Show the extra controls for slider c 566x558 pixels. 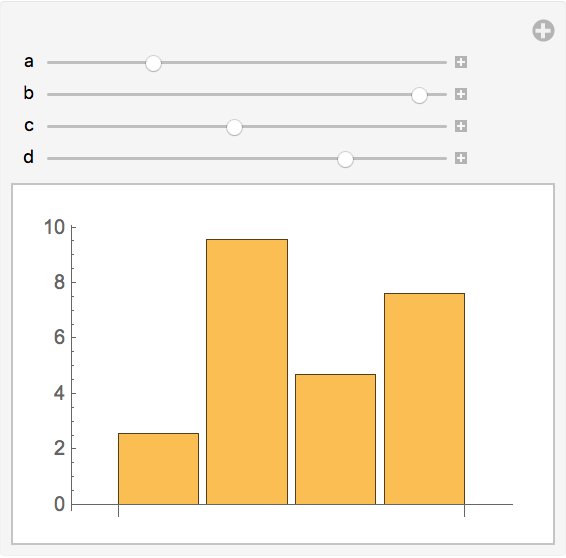coord(461,126)
